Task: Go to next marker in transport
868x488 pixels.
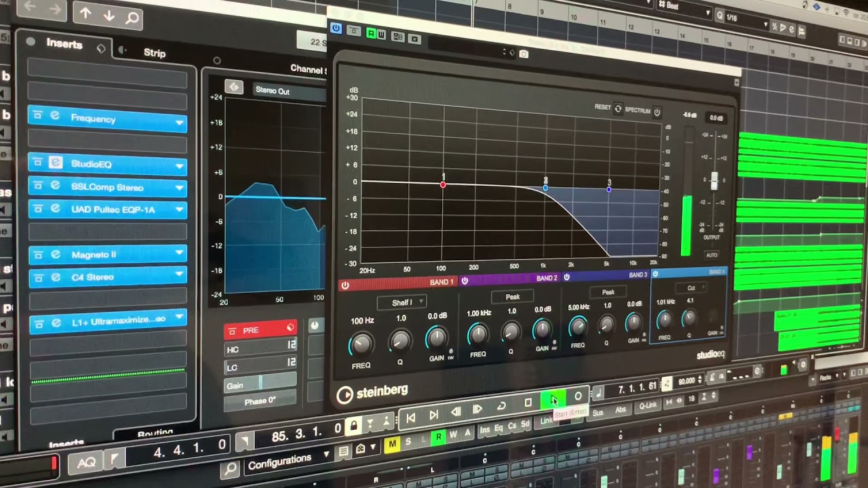Action: pos(434,415)
